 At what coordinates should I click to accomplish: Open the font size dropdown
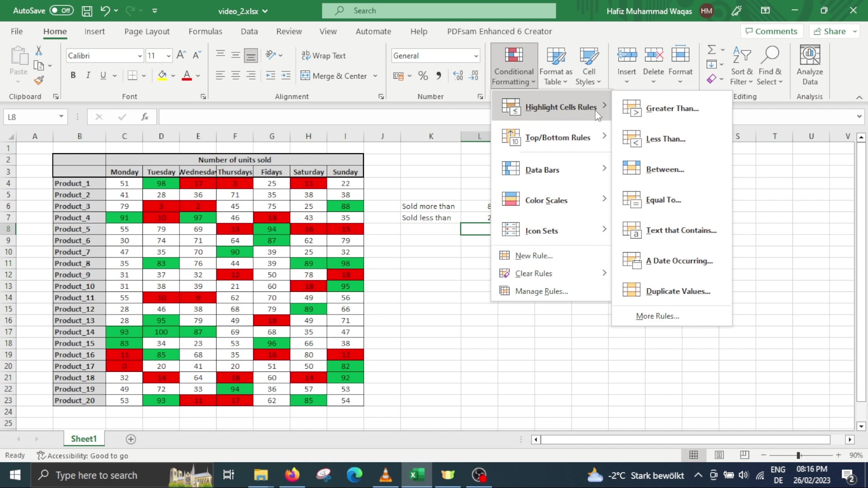pos(166,55)
